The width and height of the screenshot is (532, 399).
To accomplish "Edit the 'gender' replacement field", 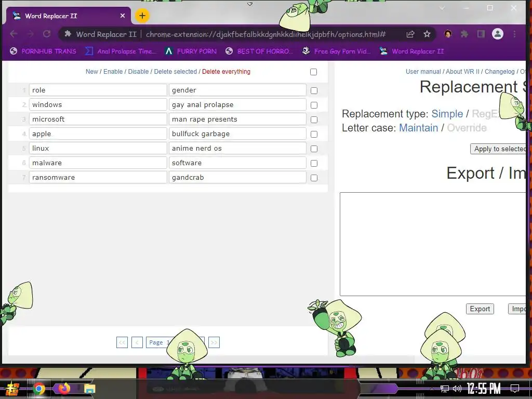I will click(237, 90).
